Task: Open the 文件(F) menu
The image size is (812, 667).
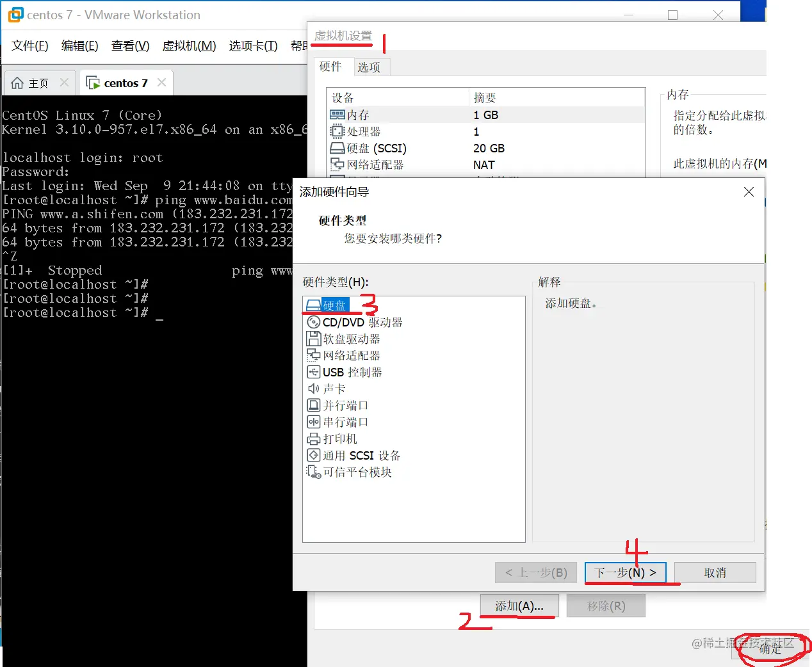Action: (30, 46)
